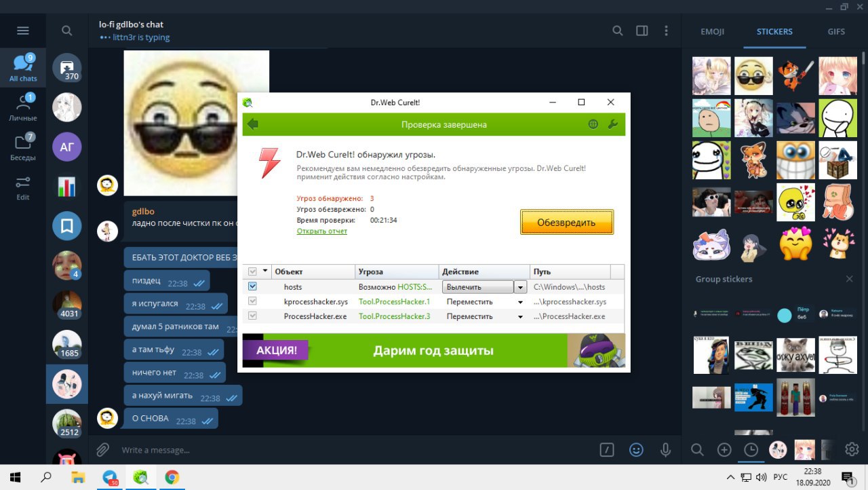This screenshot has height=490, width=868.
Task: Send the blushing emoji with hearts sticker
Action: coord(795,244)
